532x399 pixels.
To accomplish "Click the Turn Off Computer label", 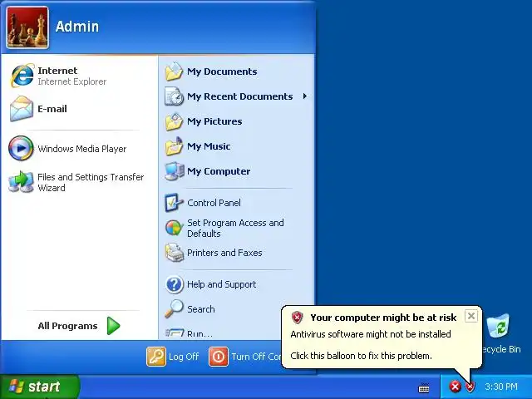I will coord(257,357).
